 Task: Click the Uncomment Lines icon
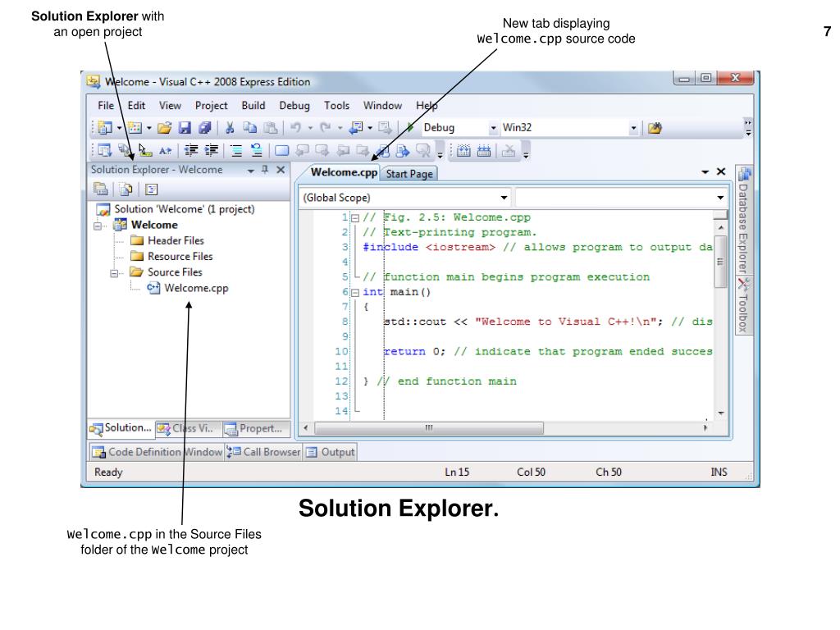pos(257,151)
